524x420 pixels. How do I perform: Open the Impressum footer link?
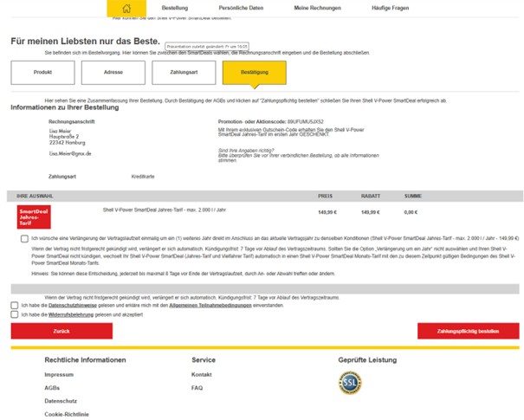[x=59, y=374]
